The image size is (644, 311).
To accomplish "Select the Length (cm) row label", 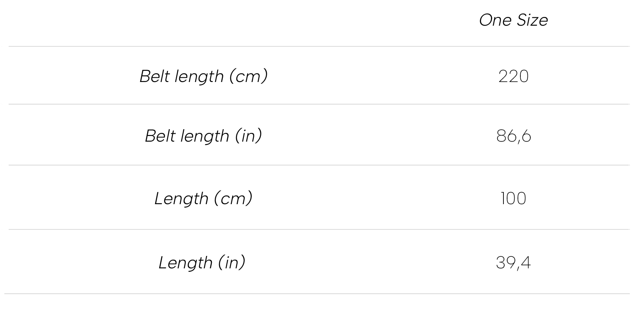I will tap(203, 199).
